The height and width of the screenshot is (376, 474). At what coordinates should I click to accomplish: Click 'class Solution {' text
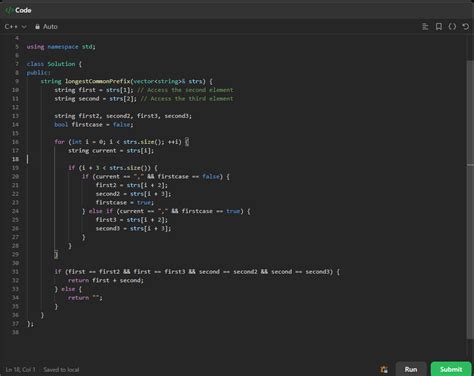tap(54, 64)
